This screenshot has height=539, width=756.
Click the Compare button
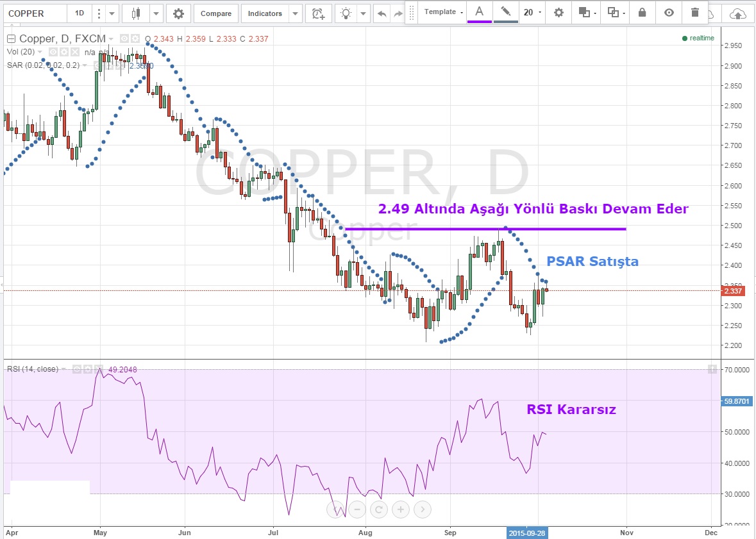click(215, 13)
